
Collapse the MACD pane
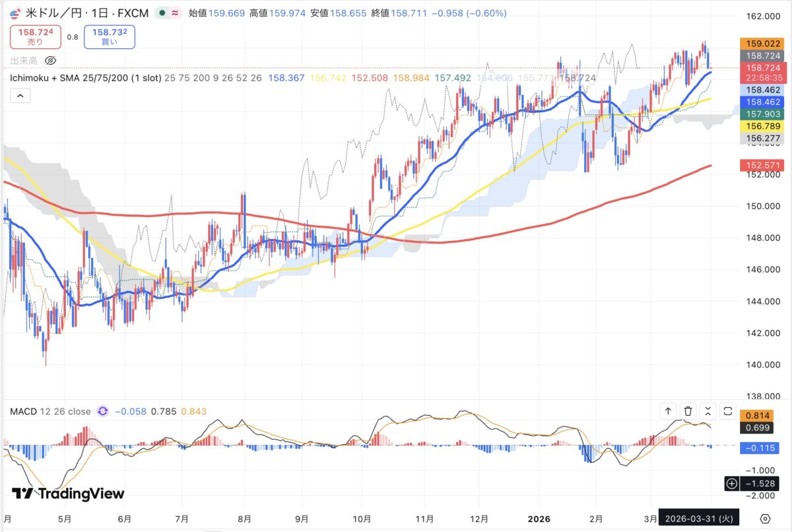pos(708,411)
